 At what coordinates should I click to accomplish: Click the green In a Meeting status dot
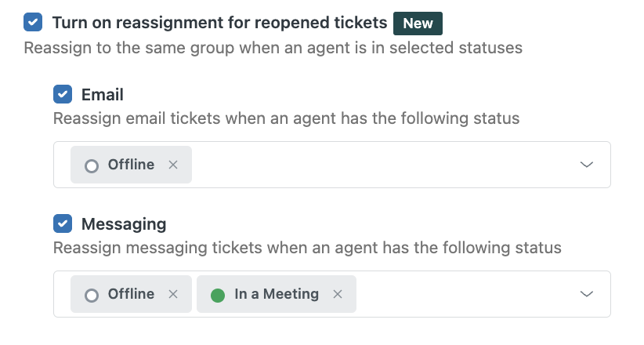[x=218, y=295]
